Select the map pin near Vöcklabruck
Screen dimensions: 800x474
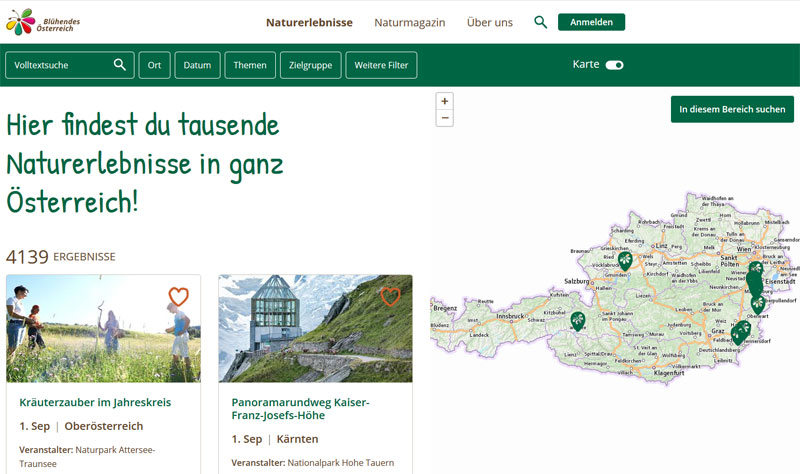[x=625, y=261]
